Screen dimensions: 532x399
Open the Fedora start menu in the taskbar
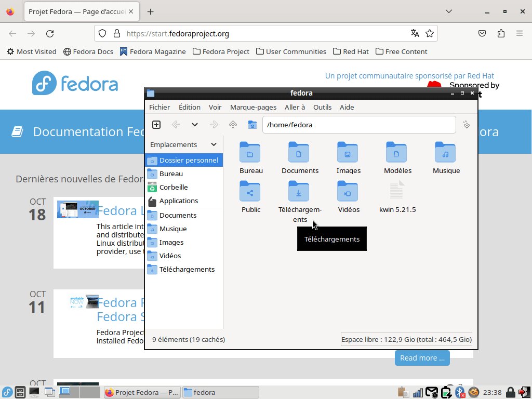point(7,392)
